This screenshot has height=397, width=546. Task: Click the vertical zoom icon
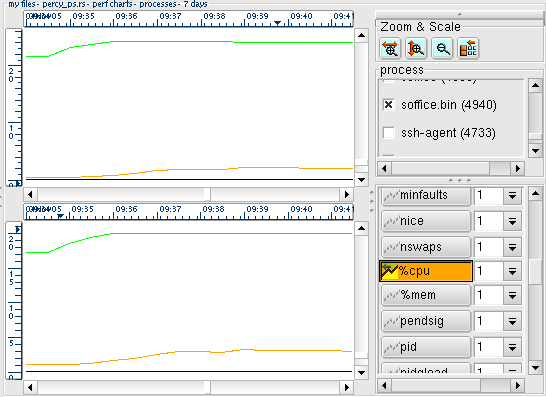click(416, 48)
